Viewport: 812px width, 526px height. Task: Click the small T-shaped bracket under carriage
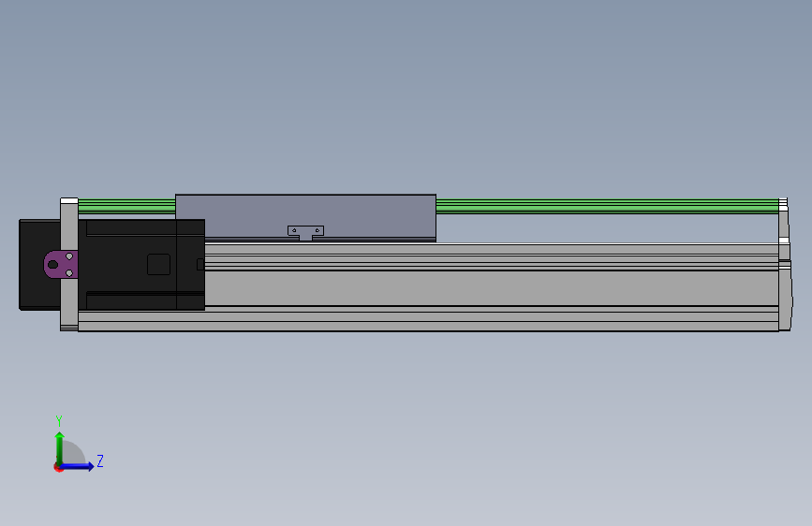coord(305,232)
